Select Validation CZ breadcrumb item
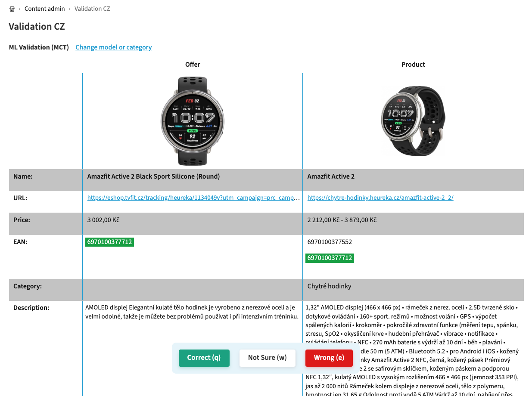Image resolution: width=532 pixels, height=396 pixels. (92, 9)
